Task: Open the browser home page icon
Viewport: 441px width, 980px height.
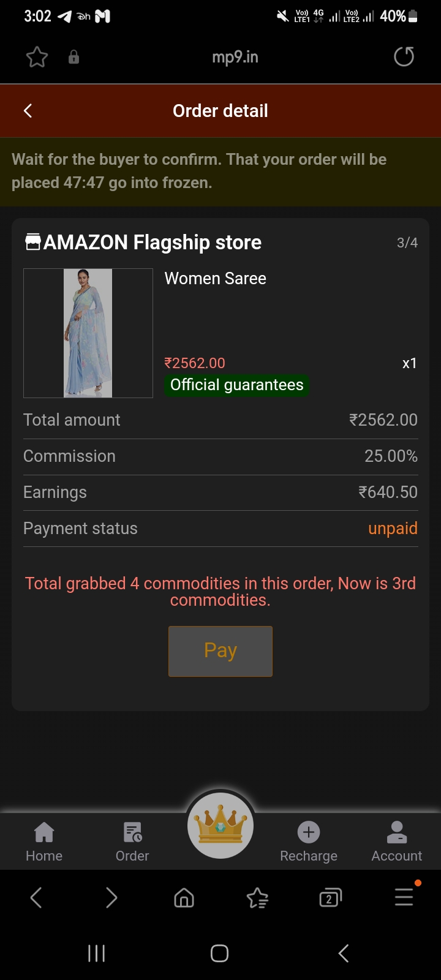Action: pyautogui.click(x=184, y=898)
